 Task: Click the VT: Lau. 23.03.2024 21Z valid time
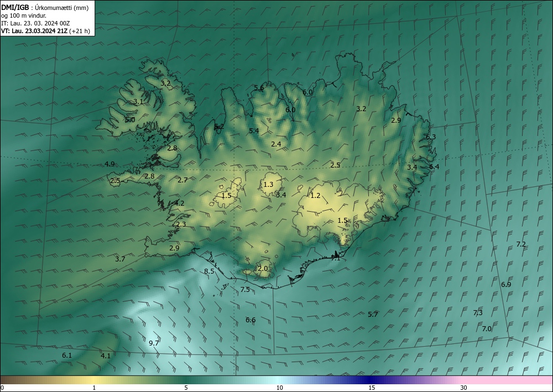pos(34,31)
